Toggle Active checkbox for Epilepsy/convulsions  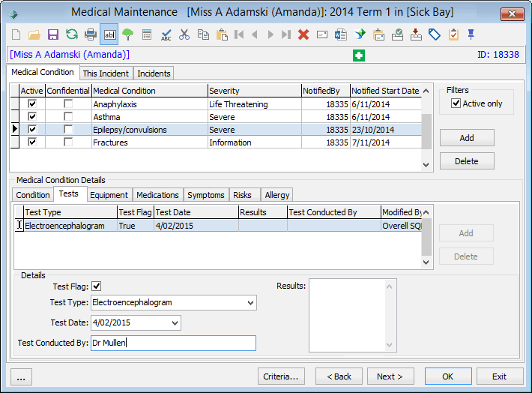32,129
